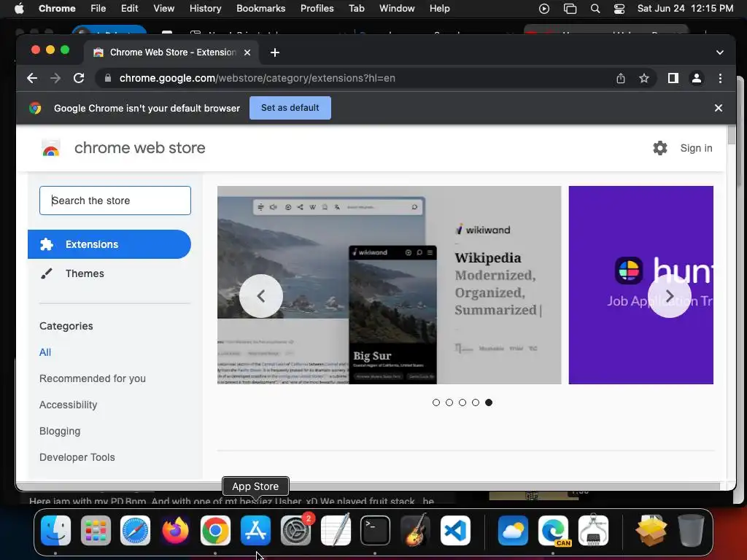Select the second carousel dot
The height and width of the screenshot is (560, 747).
449,402
